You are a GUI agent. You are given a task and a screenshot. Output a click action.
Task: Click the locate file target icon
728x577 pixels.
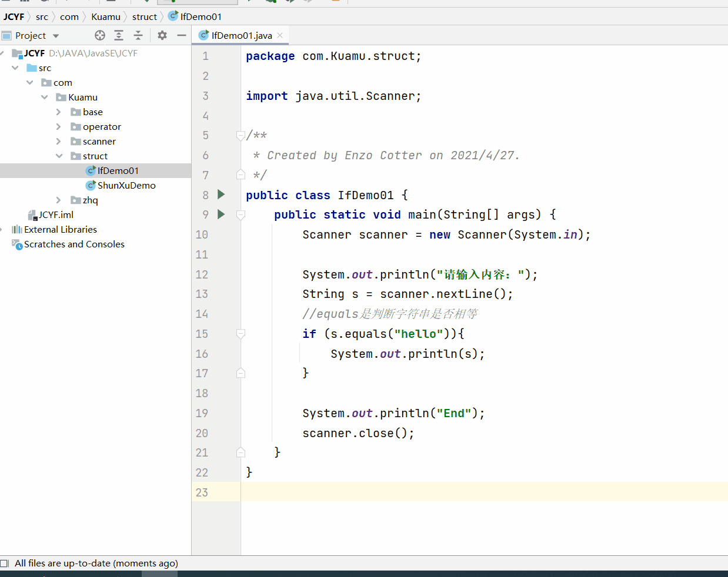click(100, 35)
